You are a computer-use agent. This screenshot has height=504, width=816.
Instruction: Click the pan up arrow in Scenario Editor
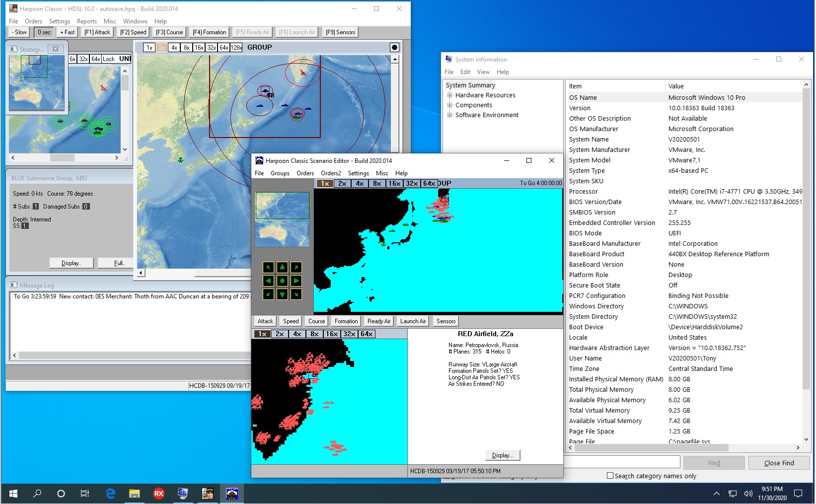[282, 267]
